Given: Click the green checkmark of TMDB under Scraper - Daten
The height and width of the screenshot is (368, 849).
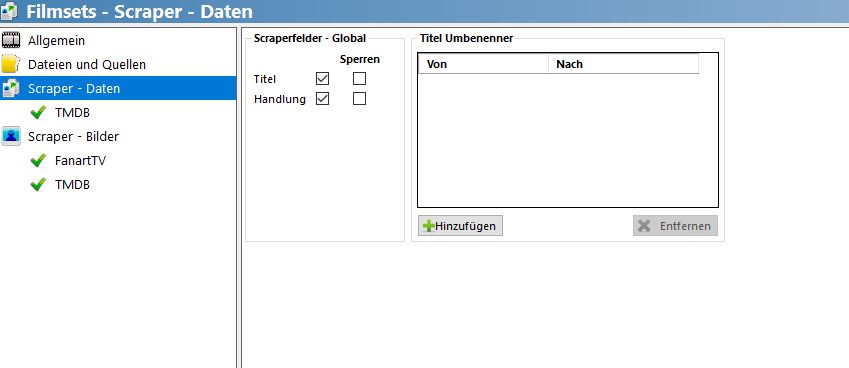Looking at the screenshot, I should tap(38, 112).
